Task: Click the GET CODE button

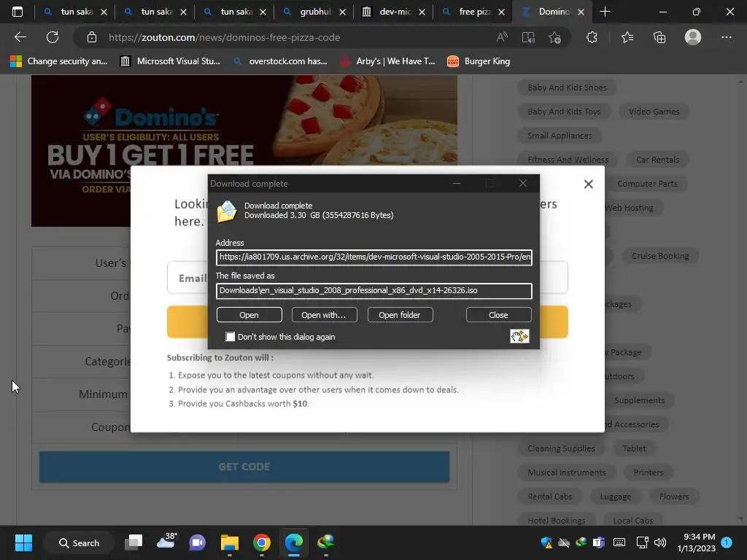Action: point(244,467)
